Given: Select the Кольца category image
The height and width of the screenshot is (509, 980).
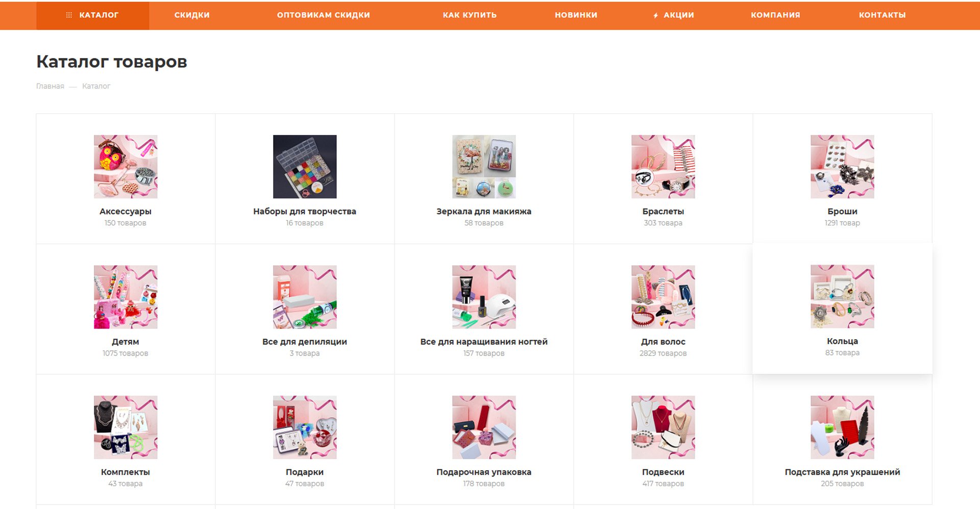Looking at the screenshot, I should pos(842,296).
